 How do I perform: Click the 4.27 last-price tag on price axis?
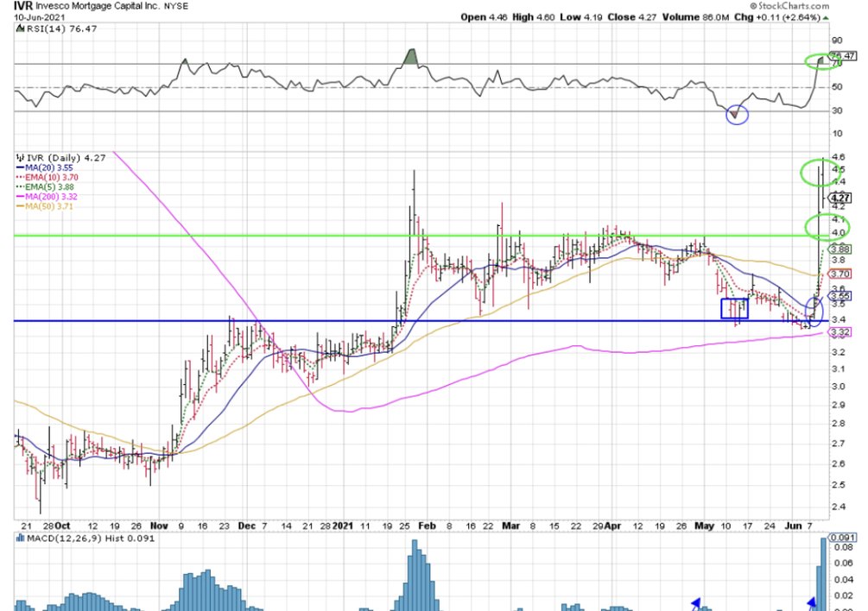(839, 198)
